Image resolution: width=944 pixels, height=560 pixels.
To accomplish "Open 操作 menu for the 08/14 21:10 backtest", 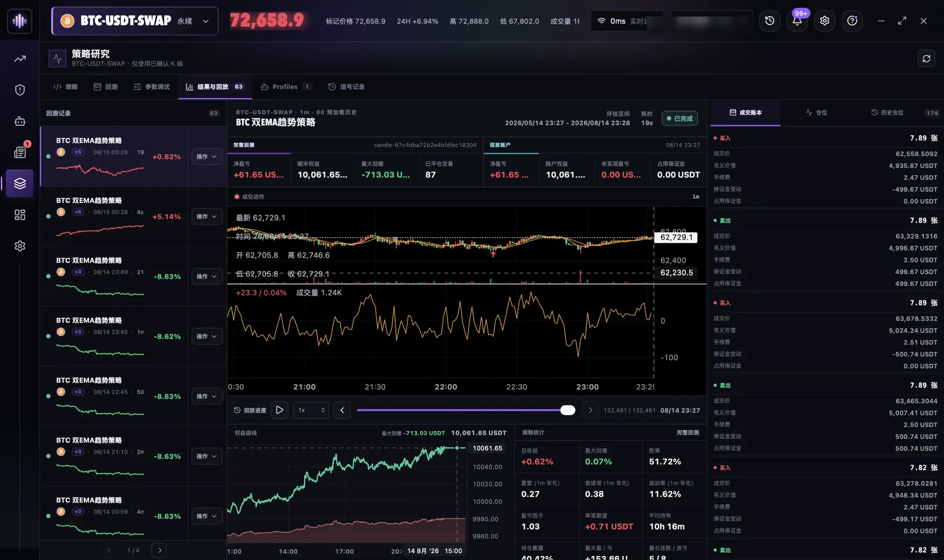I will 207,456.
